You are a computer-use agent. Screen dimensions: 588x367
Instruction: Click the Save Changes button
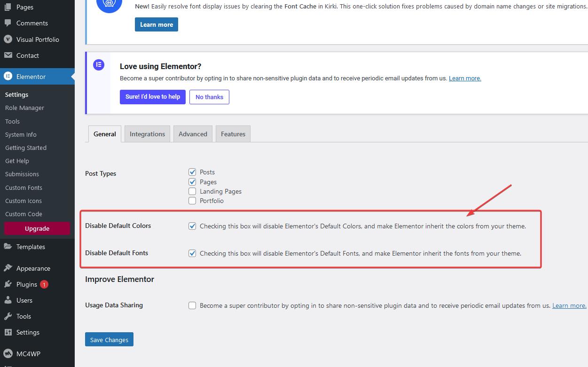pos(109,339)
